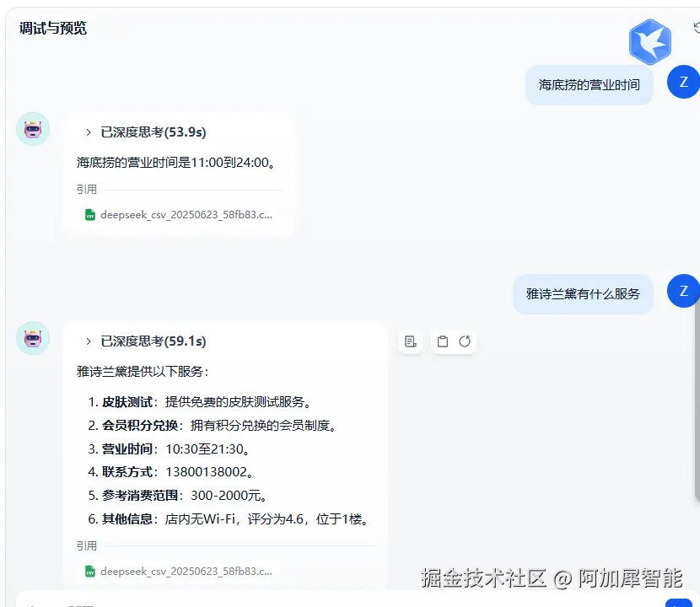Copy the 雅诗兰黛 answer with clipboard icon

click(x=443, y=341)
